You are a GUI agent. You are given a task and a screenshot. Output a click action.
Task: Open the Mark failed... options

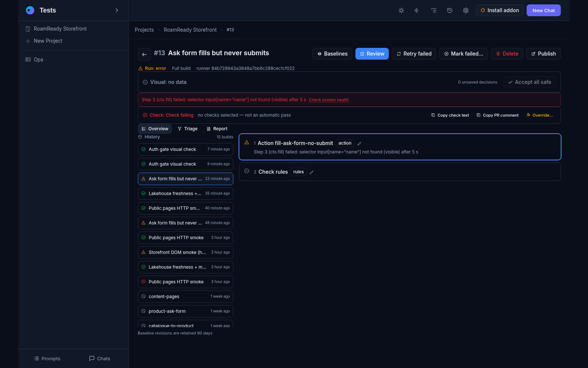click(463, 54)
